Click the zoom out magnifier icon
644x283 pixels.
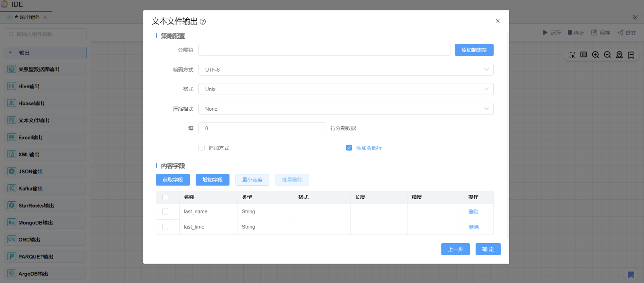[607, 55]
